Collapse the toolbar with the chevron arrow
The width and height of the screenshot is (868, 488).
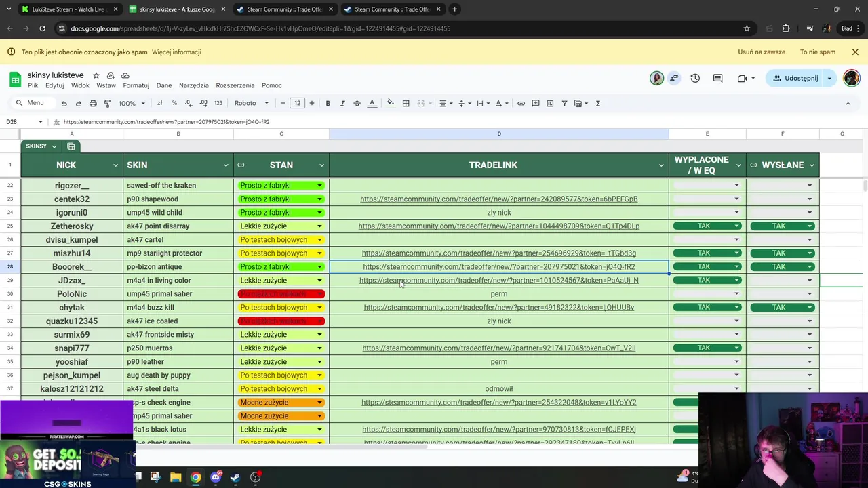(x=848, y=103)
